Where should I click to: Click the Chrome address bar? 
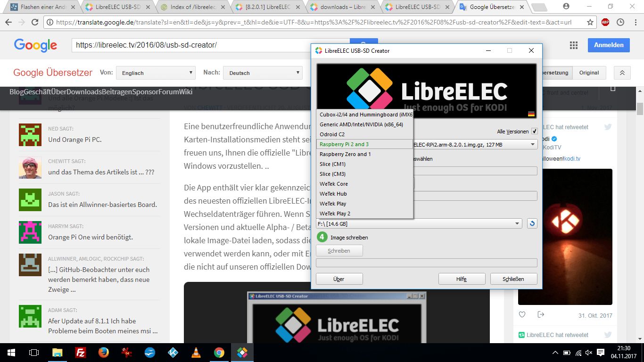319,22
